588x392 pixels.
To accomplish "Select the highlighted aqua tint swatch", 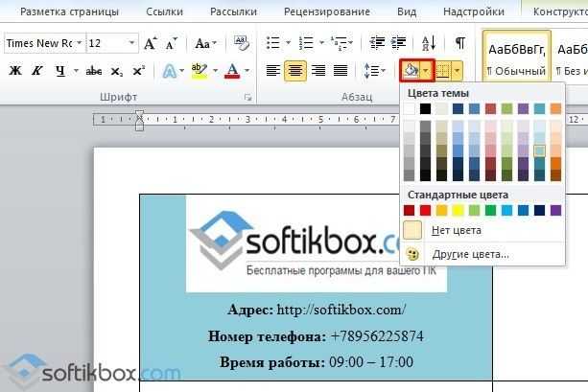I will coord(540,150).
